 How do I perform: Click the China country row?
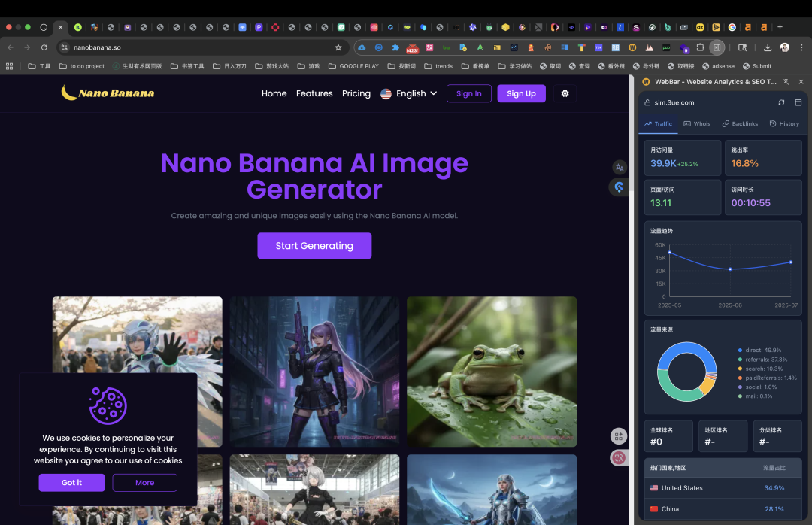tap(723, 509)
